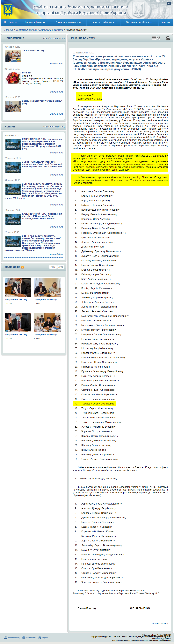The height and width of the screenshot is (644, 174).
Task: Click Засідання Комітету caption above 8 Фото
Action: point(16,335)
